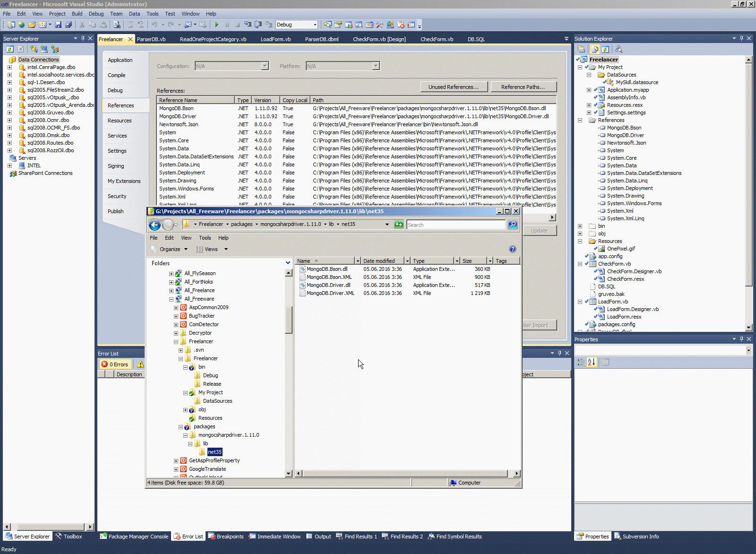
Task: Open the Output tab at the bottom
Action: [x=318, y=537]
